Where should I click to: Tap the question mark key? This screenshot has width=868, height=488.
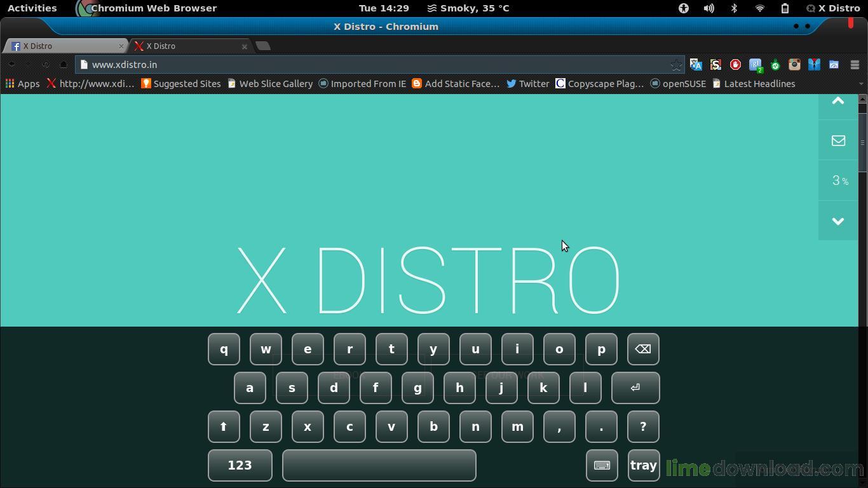(643, 426)
